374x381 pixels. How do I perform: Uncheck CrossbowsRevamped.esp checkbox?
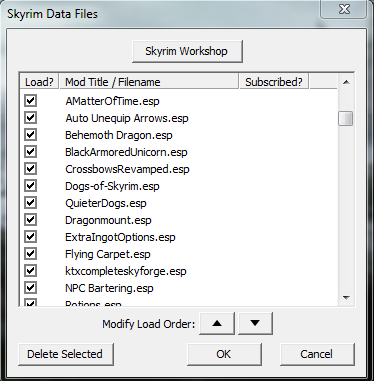[x=30, y=169]
